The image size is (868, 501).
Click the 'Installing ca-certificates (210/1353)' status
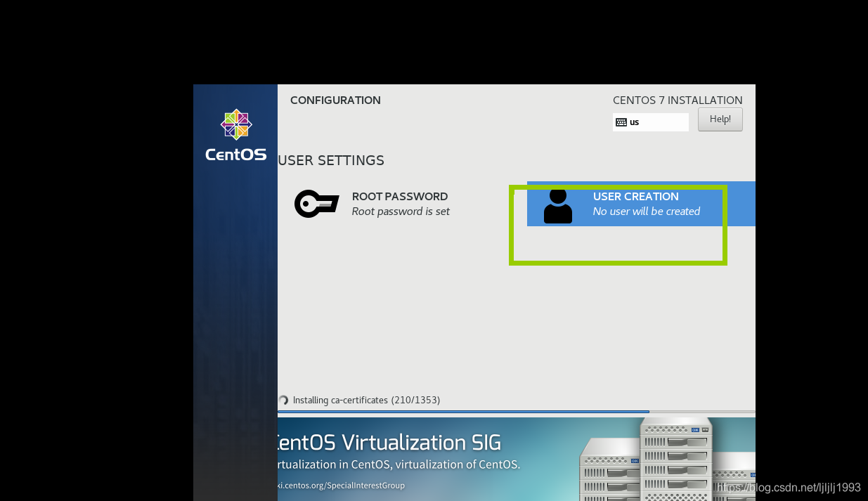coord(366,400)
